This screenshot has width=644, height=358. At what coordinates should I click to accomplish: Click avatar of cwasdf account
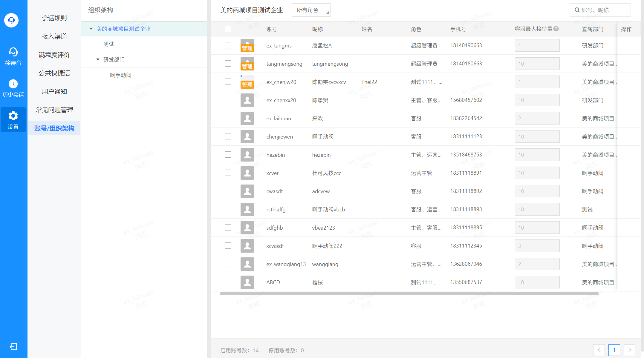click(247, 191)
